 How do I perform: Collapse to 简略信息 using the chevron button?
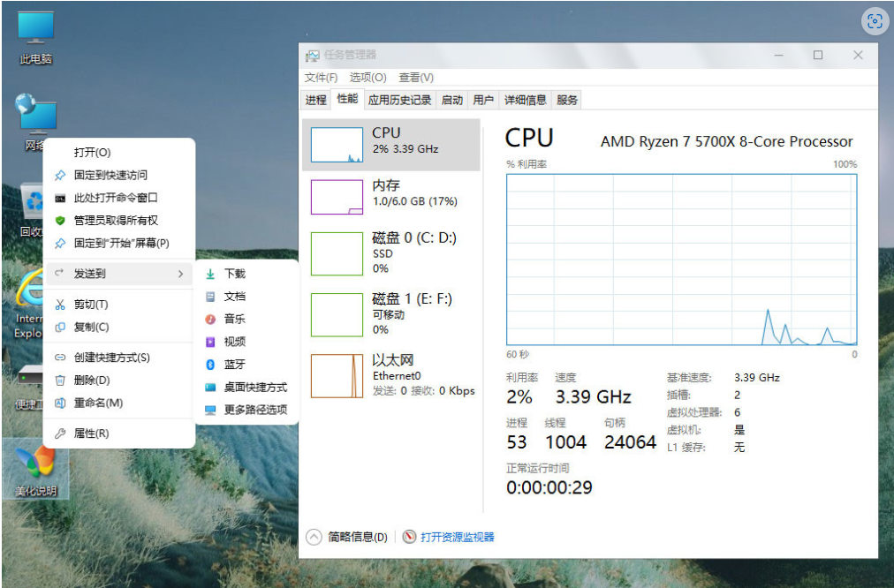(x=314, y=538)
